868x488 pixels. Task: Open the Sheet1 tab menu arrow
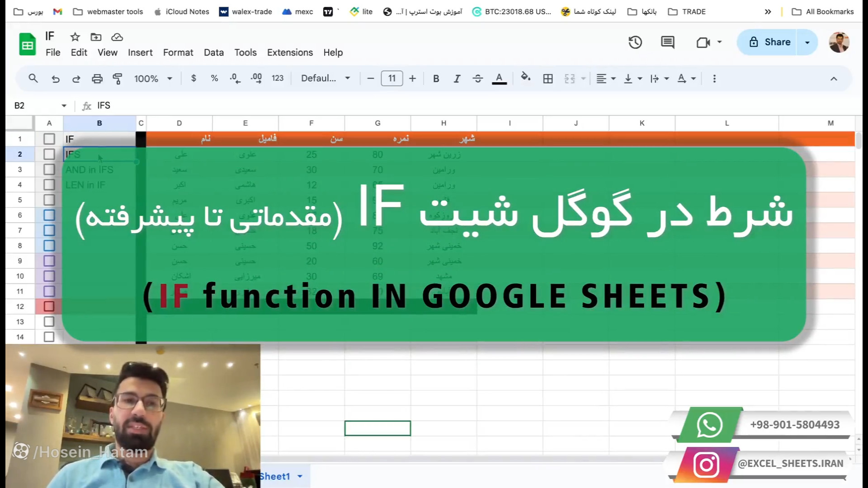pyautogui.click(x=300, y=476)
